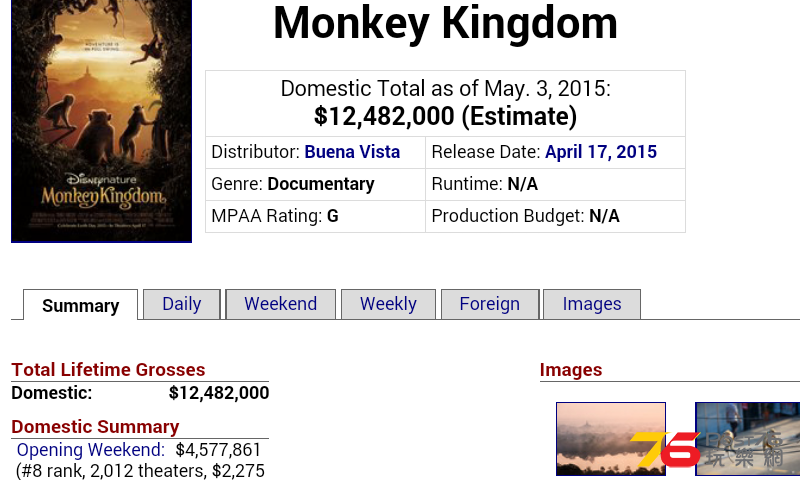Viewport: 800px width, 480px height.
Task: Click the Production Budget N/A cell
Action: [x=555, y=216]
